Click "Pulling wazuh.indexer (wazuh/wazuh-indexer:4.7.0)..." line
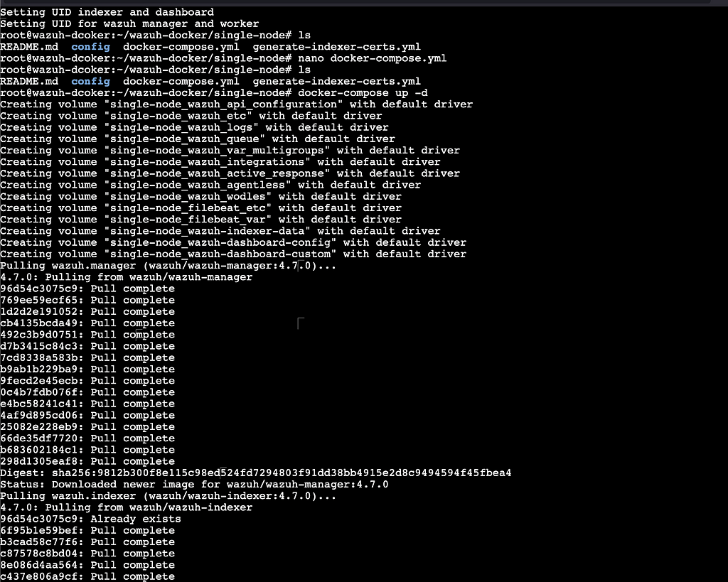This screenshot has width=728, height=582. (168, 496)
